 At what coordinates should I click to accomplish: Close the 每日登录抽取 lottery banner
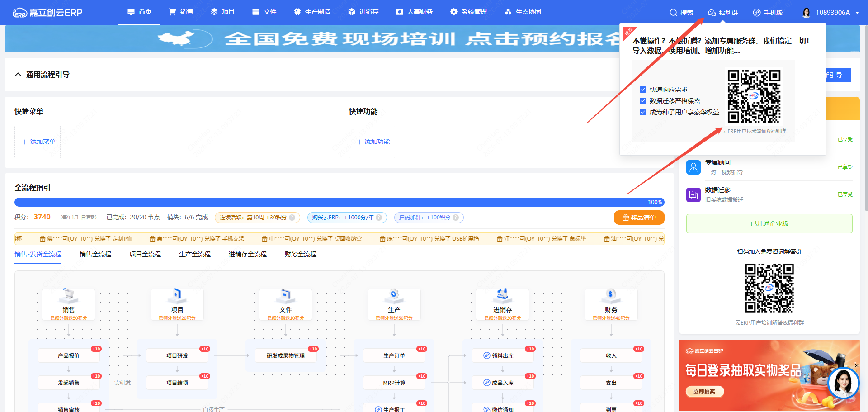tap(856, 365)
